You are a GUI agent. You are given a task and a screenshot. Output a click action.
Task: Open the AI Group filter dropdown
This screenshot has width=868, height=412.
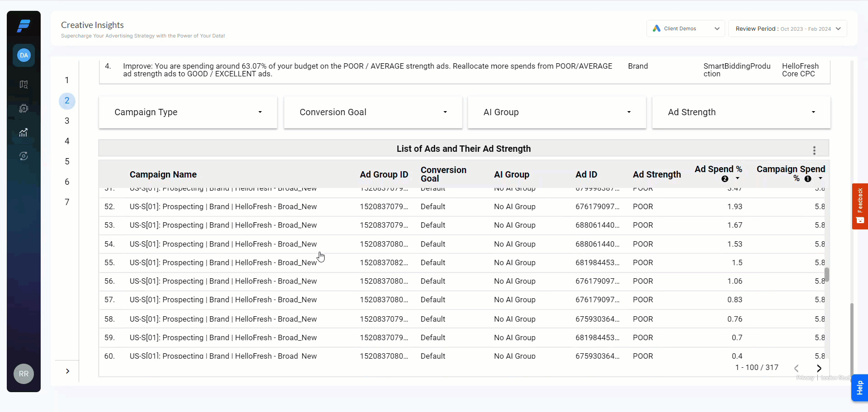tap(557, 112)
